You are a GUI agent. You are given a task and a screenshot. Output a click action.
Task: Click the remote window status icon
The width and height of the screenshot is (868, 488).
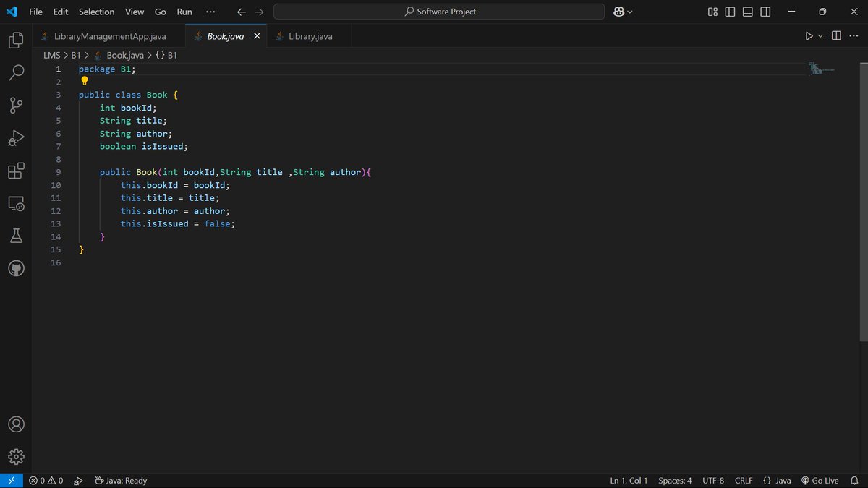tap(12, 480)
